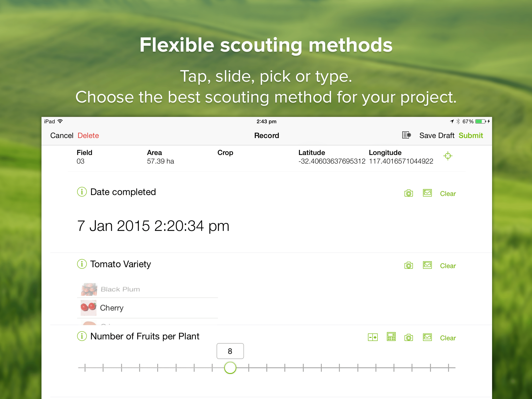Tap the plus/minus stepper icon for Fruits
532x399 pixels.
click(373, 337)
